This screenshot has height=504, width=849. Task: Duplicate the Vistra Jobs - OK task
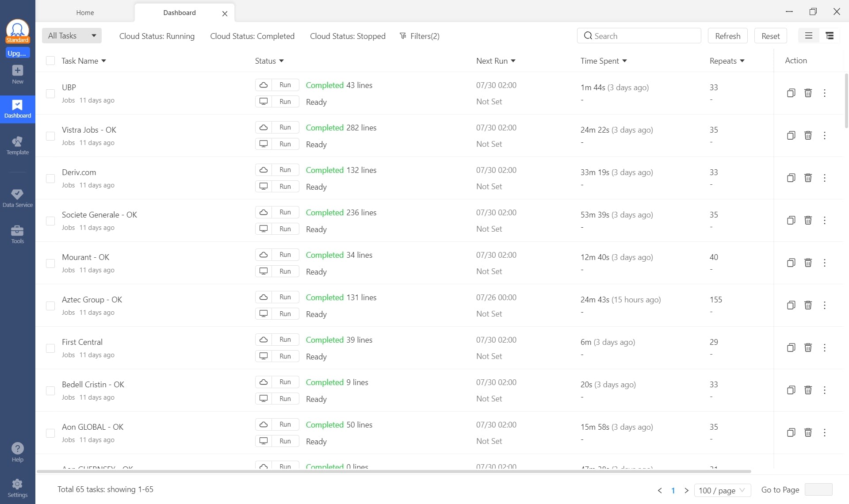[791, 135]
